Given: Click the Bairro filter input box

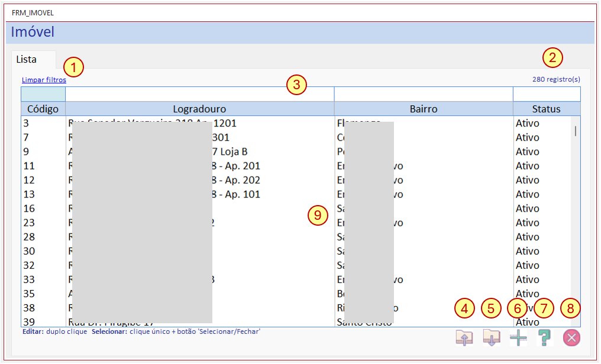Looking at the screenshot, I should [x=424, y=94].
